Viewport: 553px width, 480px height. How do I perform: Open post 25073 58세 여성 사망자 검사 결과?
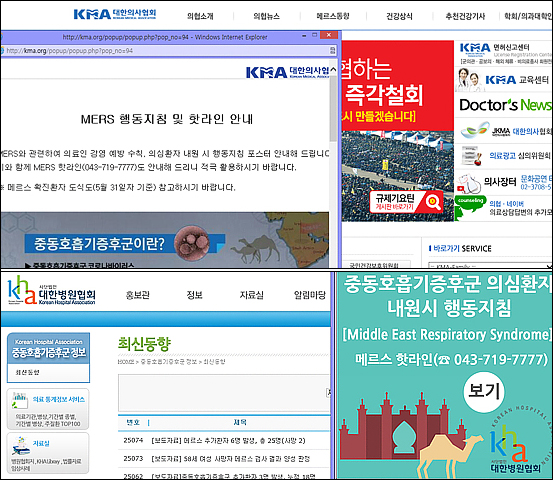(x=230, y=459)
